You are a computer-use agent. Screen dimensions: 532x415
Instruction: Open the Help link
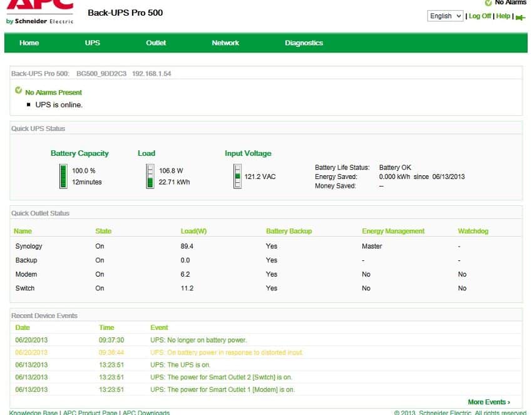503,16
